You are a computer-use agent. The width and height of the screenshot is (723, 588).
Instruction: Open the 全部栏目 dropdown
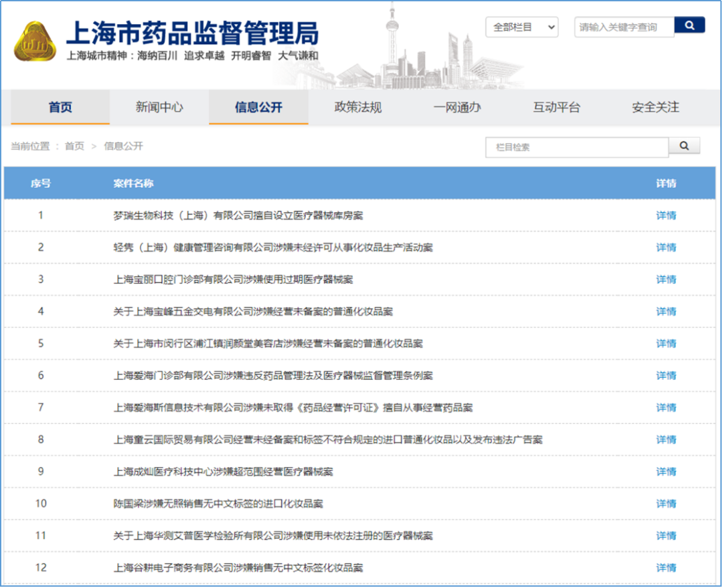point(522,27)
